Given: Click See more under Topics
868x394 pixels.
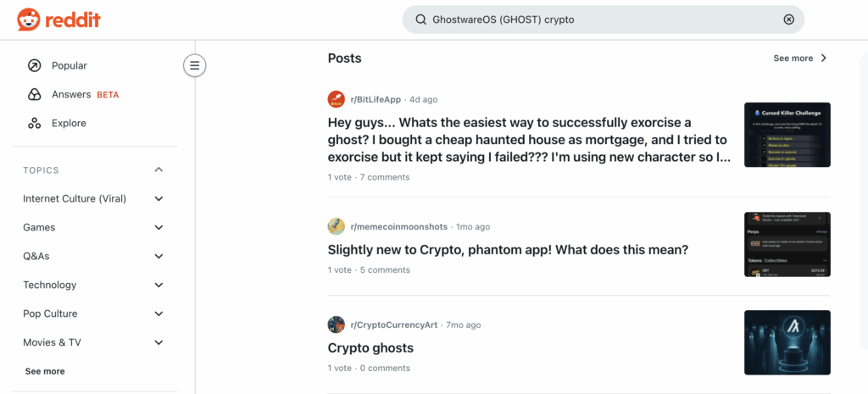Looking at the screenshot, I should pyautogui.click(x=45, y=371).
